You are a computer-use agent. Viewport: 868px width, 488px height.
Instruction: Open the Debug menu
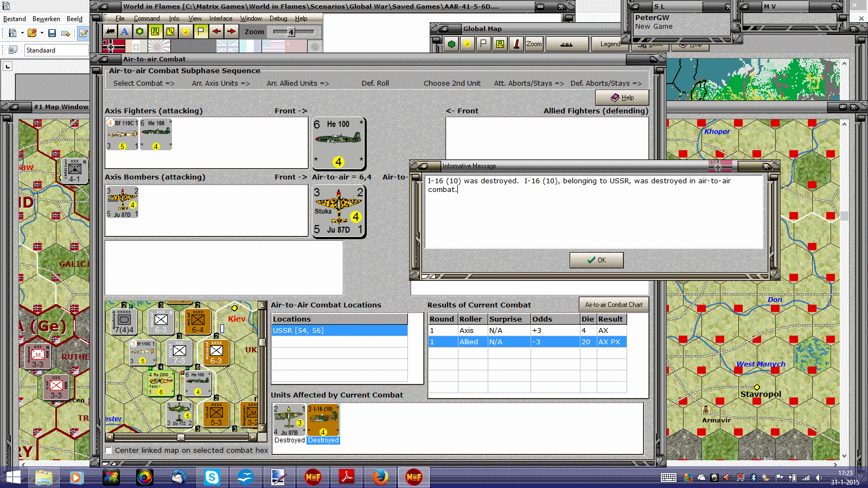click(278, 18)
